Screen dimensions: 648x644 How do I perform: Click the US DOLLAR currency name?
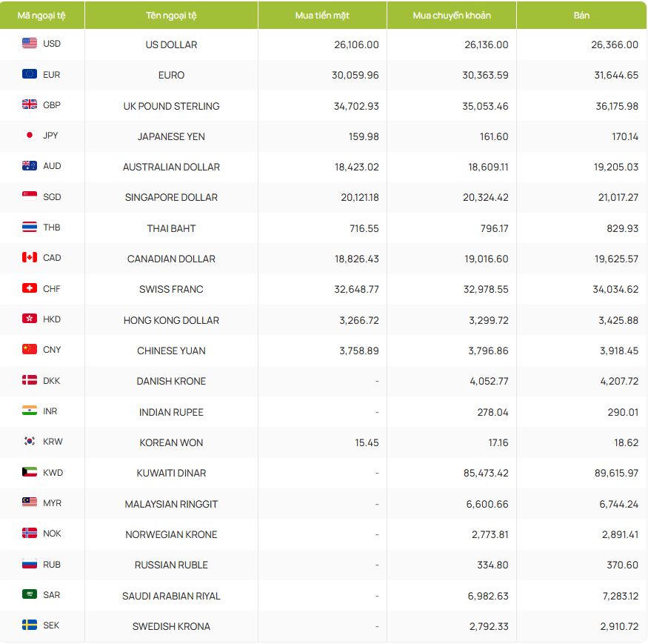click(x=171, y=44)
